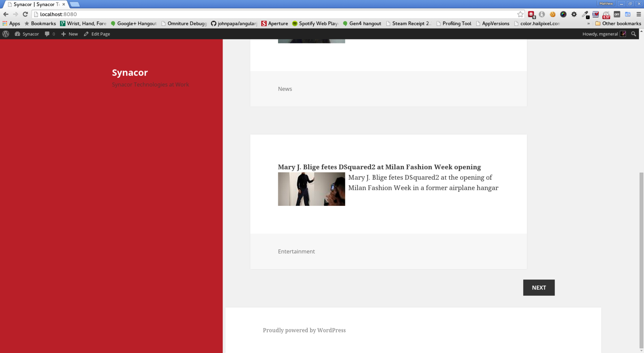Click the browser back arrow
The height and width of the screenshot is (353, 644).
(6, 14)
